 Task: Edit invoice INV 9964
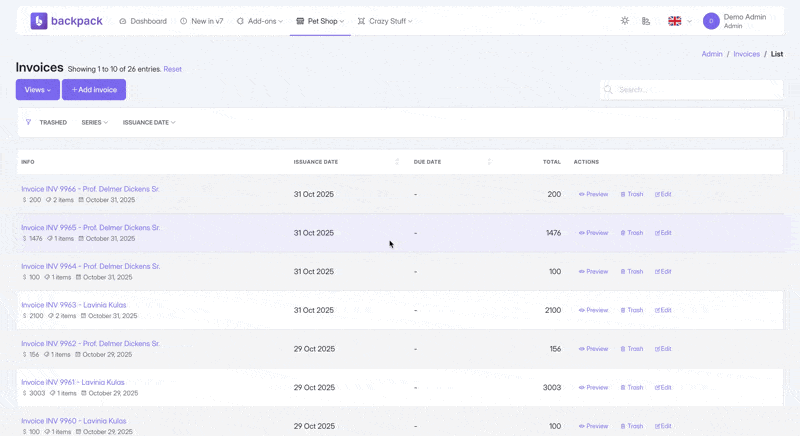point(663,272)
